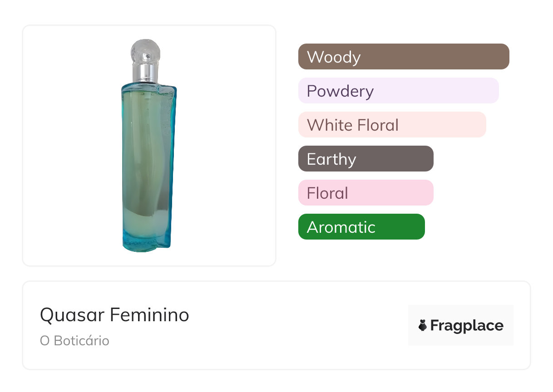Click the Fragplace wordmark text
553x392 pixels.
tap(467, 326)
